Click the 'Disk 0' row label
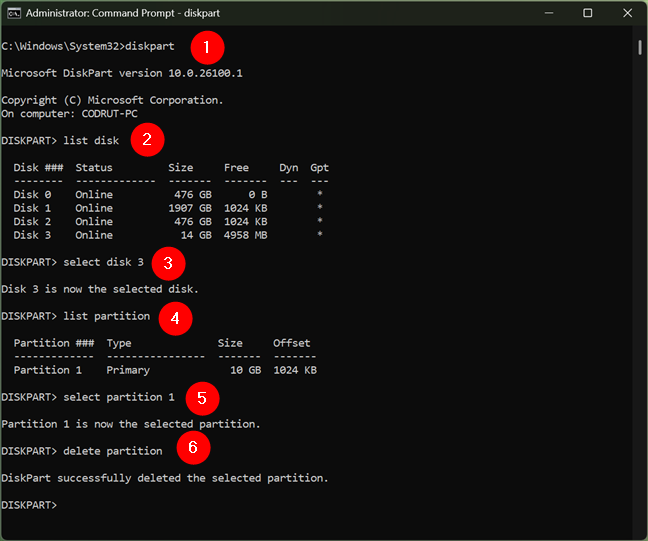This screenshot has width=648, height=541. 32,195
